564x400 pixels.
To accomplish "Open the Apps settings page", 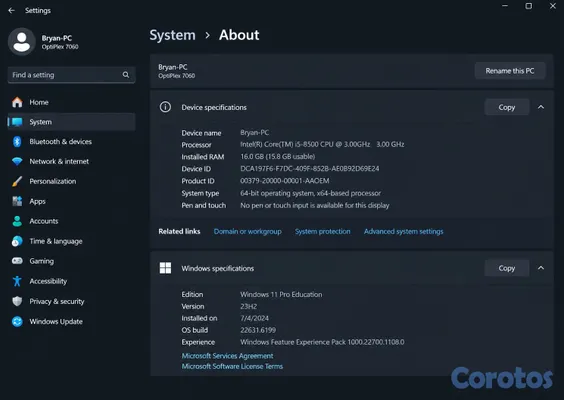I will click(x=72, y=201).
